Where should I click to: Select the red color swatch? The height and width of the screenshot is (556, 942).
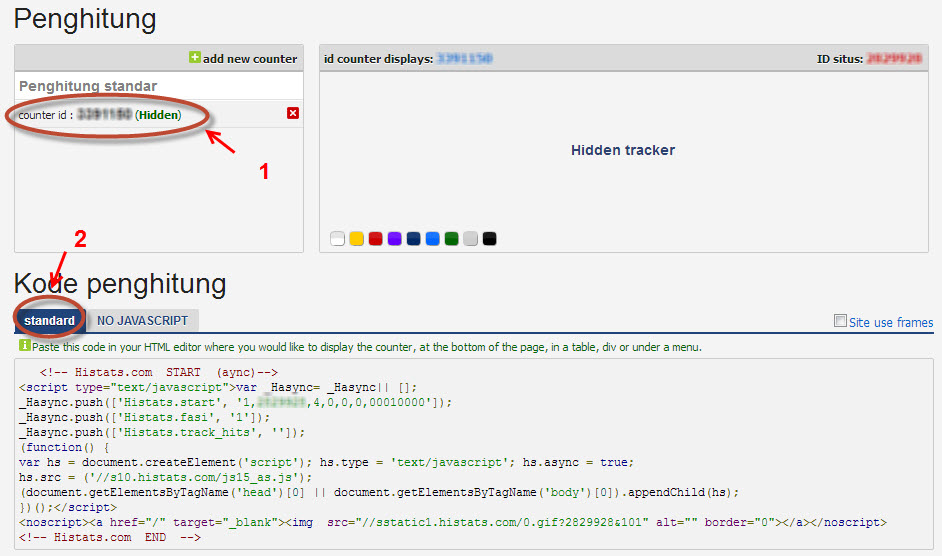coord(375,239)
